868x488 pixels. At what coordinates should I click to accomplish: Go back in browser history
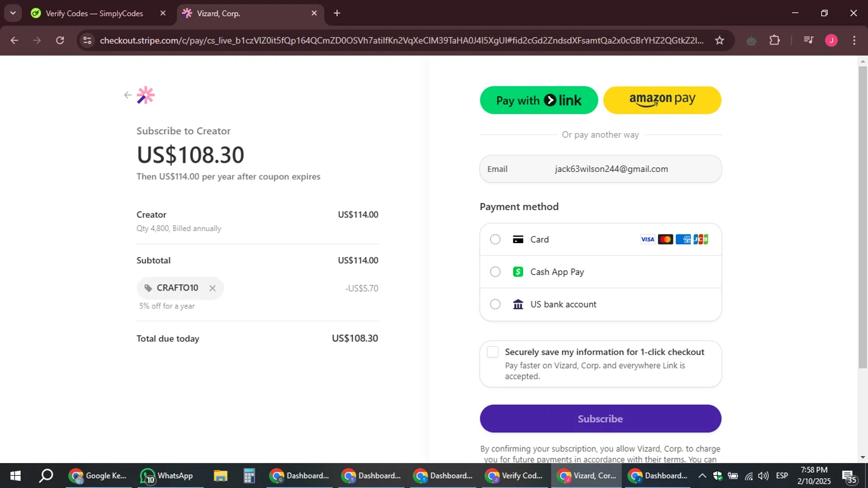pos(14,41)
